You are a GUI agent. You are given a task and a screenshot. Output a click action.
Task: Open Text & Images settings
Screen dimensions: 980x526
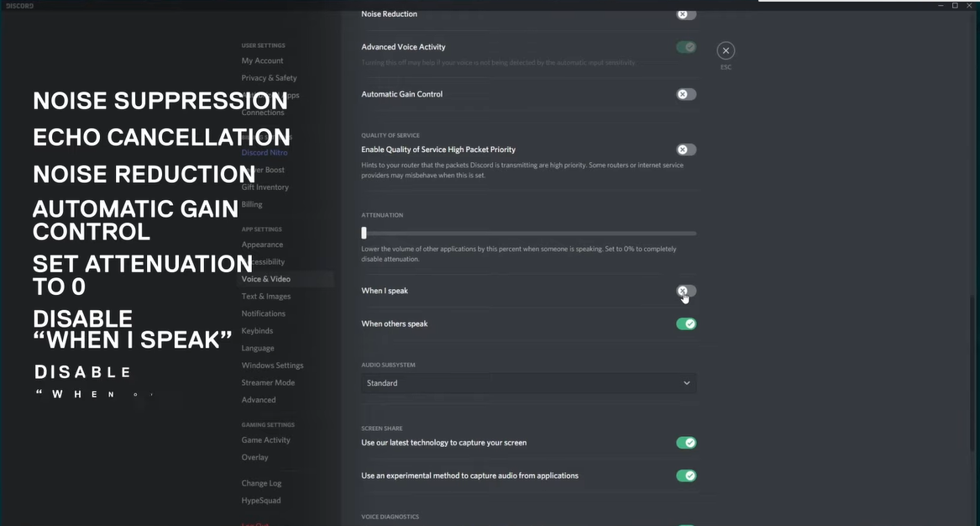point(266,297)
